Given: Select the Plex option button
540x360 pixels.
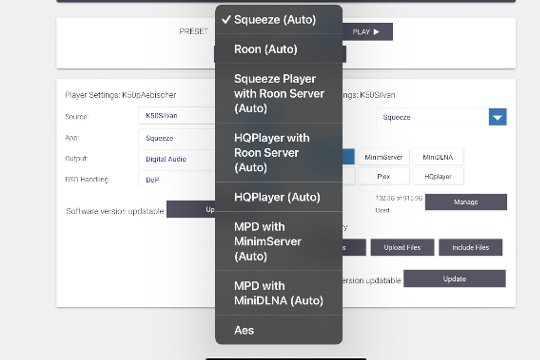Looking at the screenshot, I should (x=384, y=176).
